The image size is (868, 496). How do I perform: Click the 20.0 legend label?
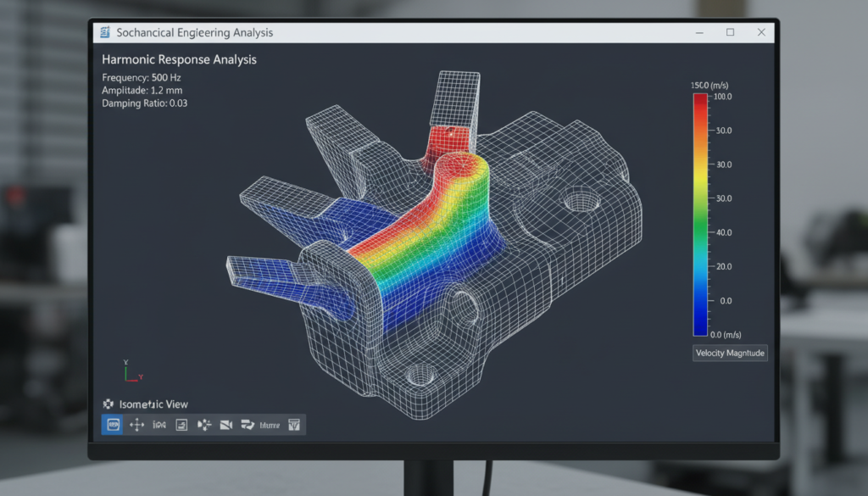724,266
